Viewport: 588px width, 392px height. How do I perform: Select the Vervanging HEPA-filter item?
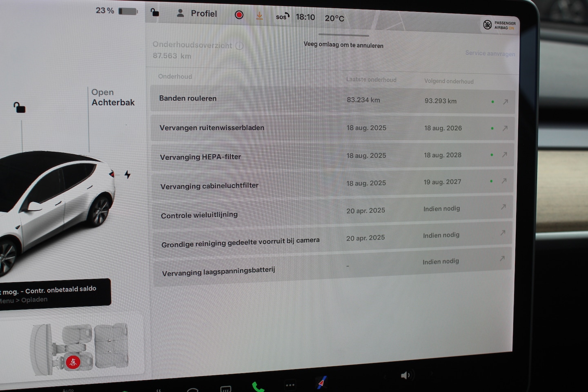(332, 156)
